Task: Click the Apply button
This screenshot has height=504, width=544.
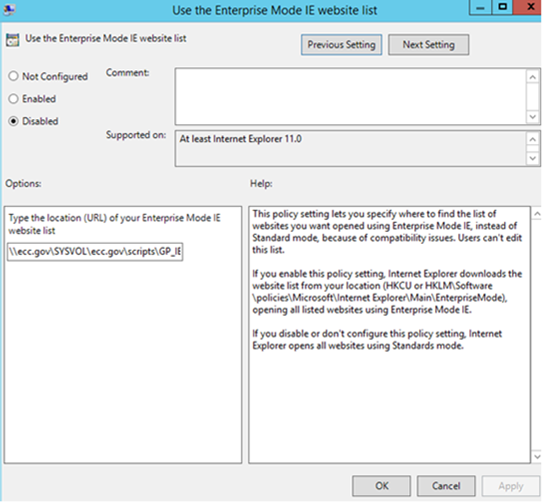Action: click(x=511, y=486)
